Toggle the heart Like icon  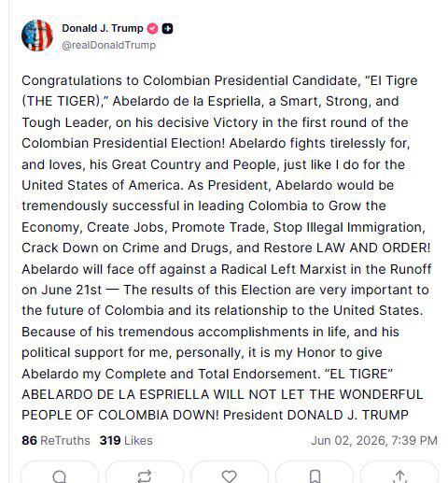(x=230, y=476)
